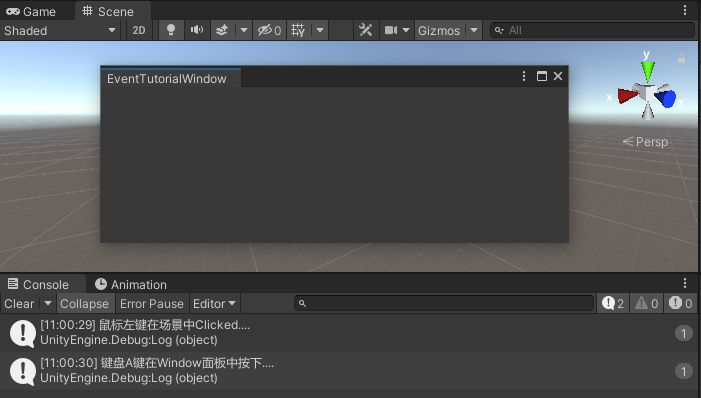Viewport: 701px width, 398px height.
Task: Click the green Y axis gizmo cone
Action: (x=647, y=71)
